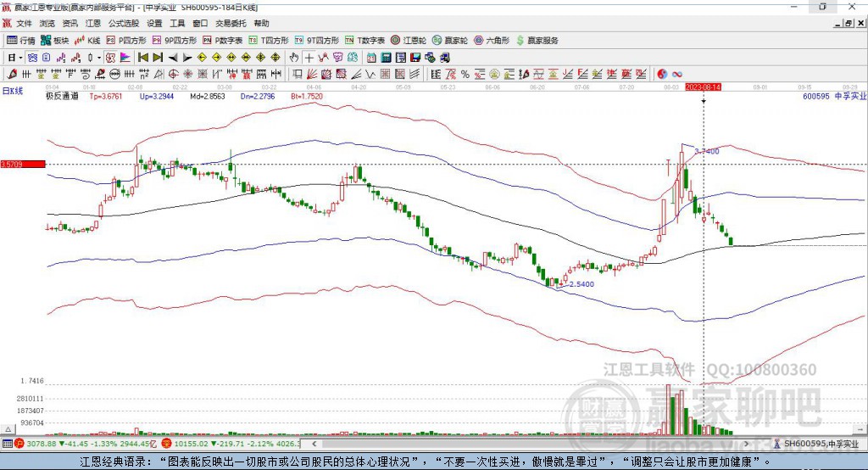This screenshot has height=470, width=868.
Task: Click the Bt=1.7520 indicator value
Action: (x=307, y=96)
